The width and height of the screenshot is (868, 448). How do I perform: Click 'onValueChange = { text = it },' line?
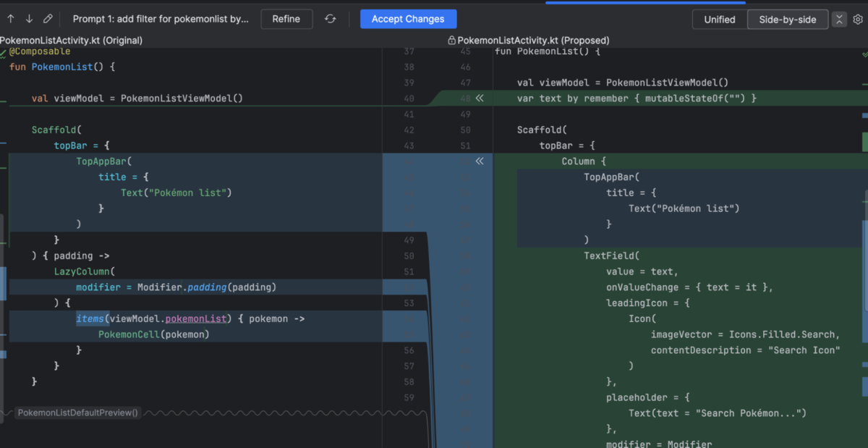pyautogui.click(x=690, y=287)
